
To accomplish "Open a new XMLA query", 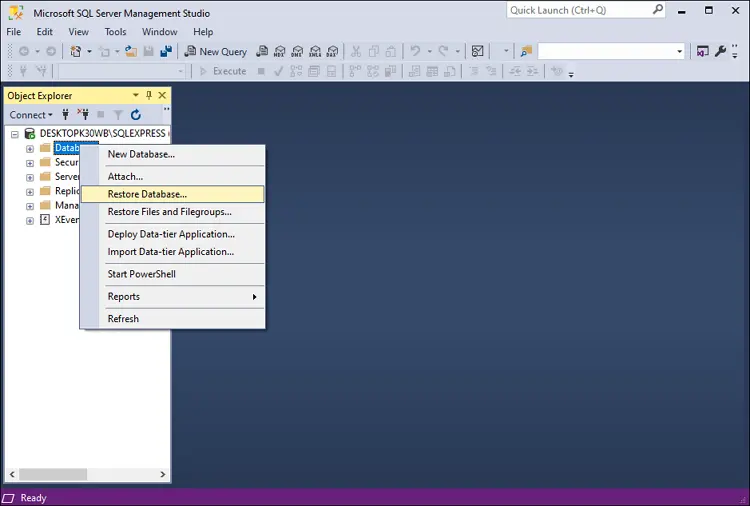I will tap(315, 51).
